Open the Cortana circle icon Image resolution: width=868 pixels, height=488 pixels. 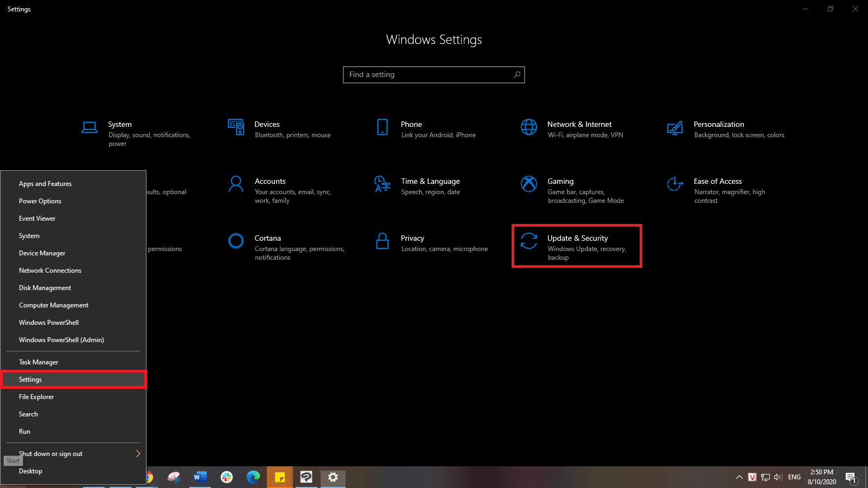[236, 241]
